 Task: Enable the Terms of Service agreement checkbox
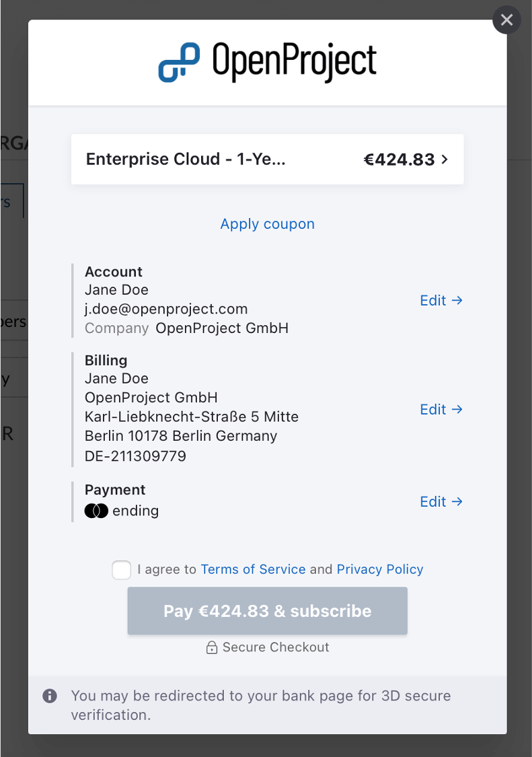[121, 569]
